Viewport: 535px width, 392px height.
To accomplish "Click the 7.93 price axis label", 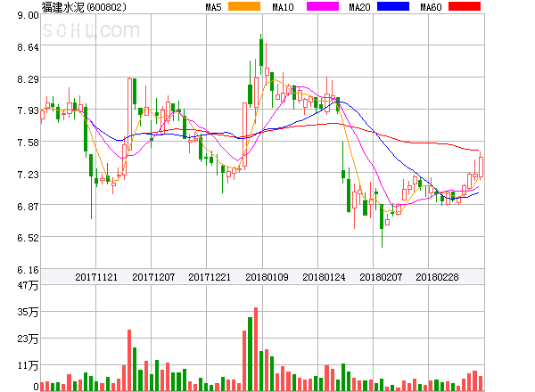I will pos(28,110).
